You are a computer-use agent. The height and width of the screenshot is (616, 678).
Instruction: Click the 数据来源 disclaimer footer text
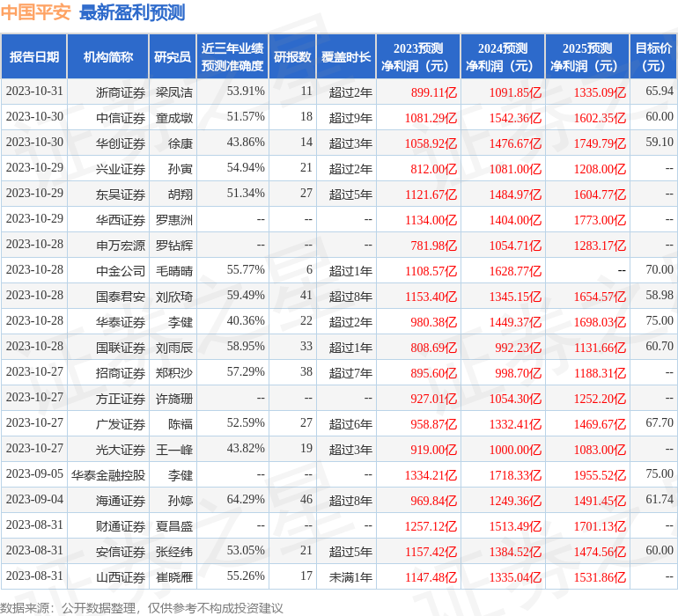pyautogui.click(x=142, y=608)
